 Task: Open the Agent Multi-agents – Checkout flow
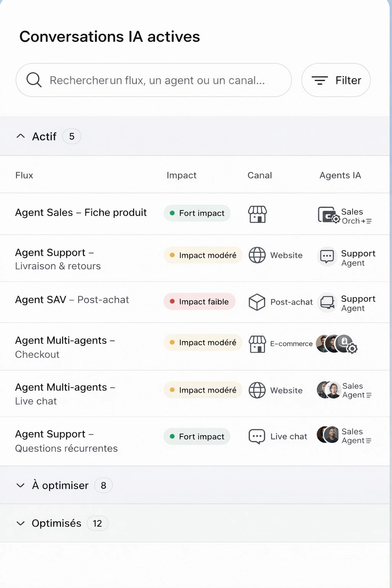pyautogui.click(x=65, y=347)
